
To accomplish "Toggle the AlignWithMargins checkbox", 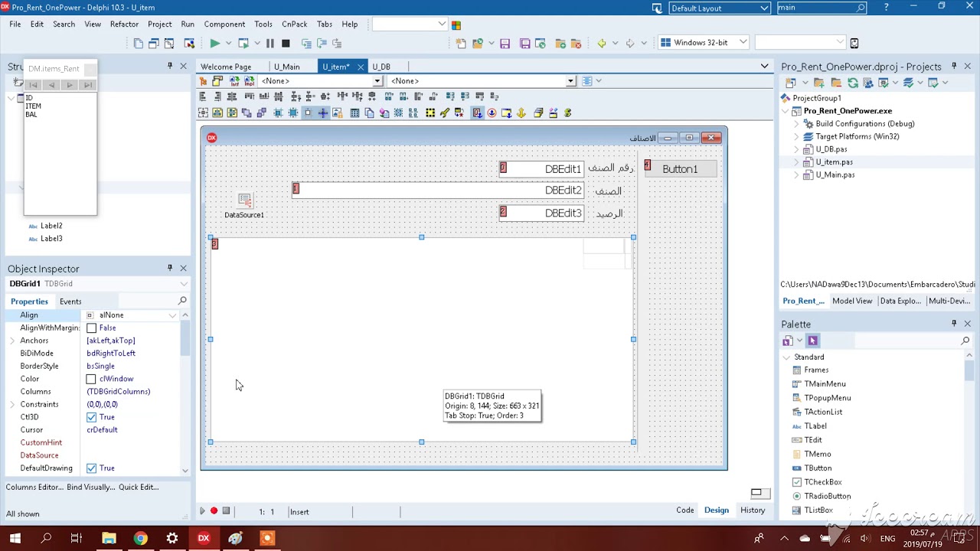I will tap(91, 328).
